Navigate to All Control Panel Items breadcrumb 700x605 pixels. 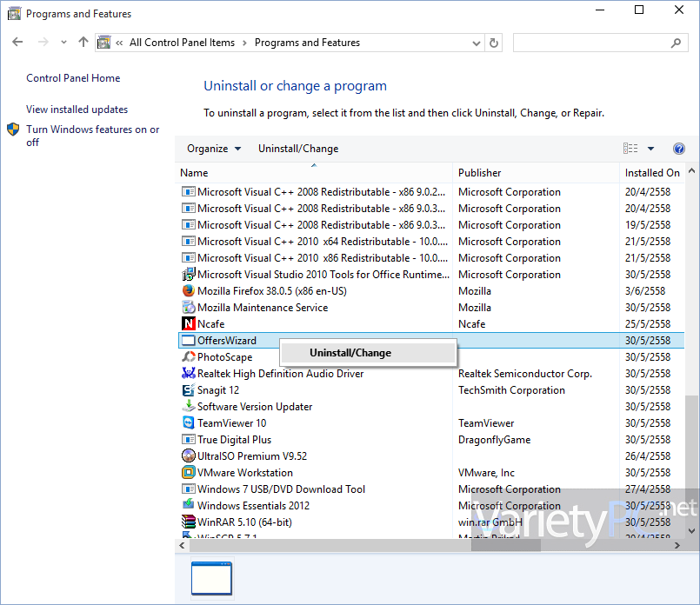[x=182, y=43]
